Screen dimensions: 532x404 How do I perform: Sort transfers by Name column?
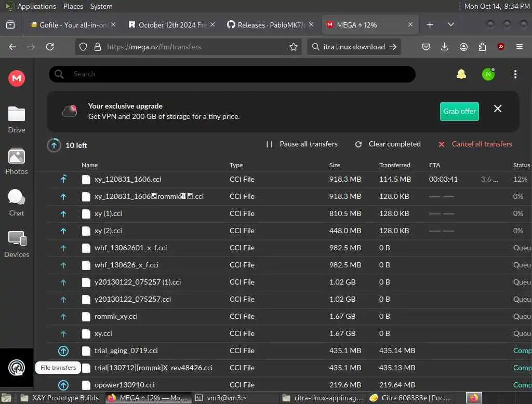[89, 165]
